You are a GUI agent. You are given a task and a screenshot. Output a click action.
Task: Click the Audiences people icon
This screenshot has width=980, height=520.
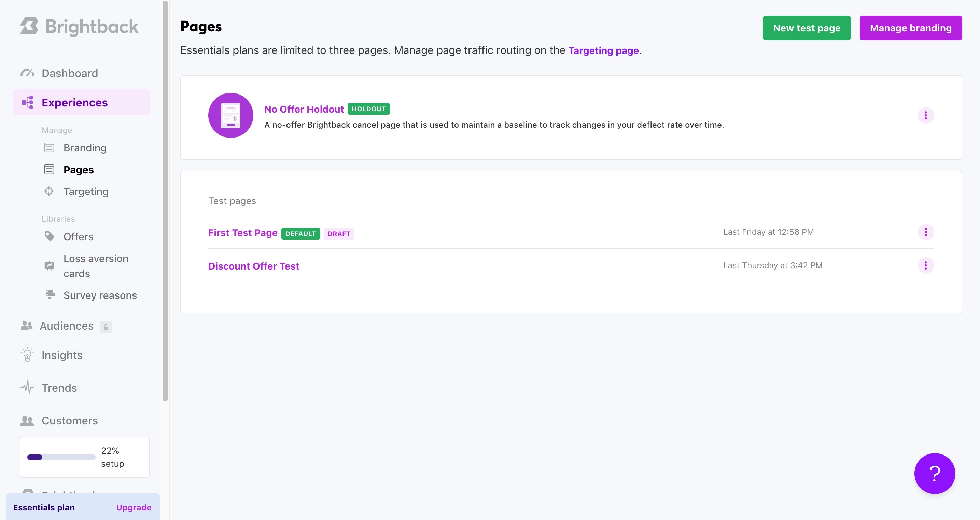tap(27, 326)
